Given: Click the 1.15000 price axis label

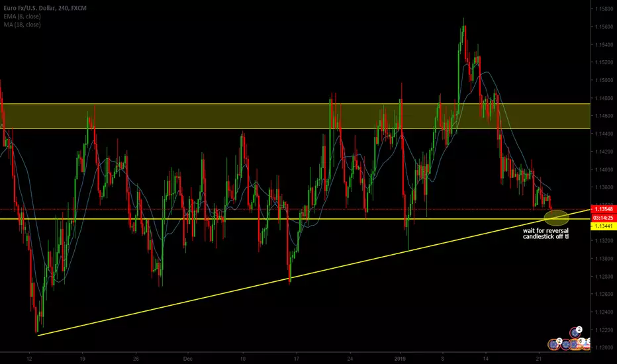Looking at the screenshot, I should tap(604, 80).
